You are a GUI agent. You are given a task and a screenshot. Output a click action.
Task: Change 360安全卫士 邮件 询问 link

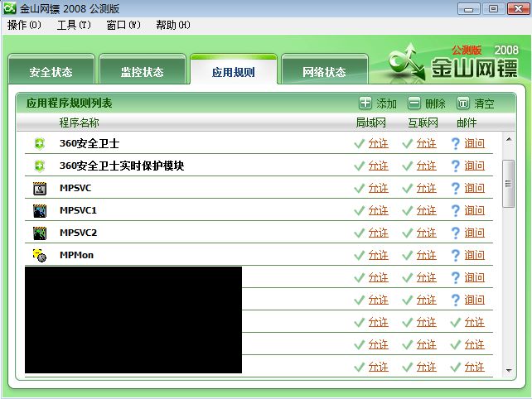tap(475, 144)
